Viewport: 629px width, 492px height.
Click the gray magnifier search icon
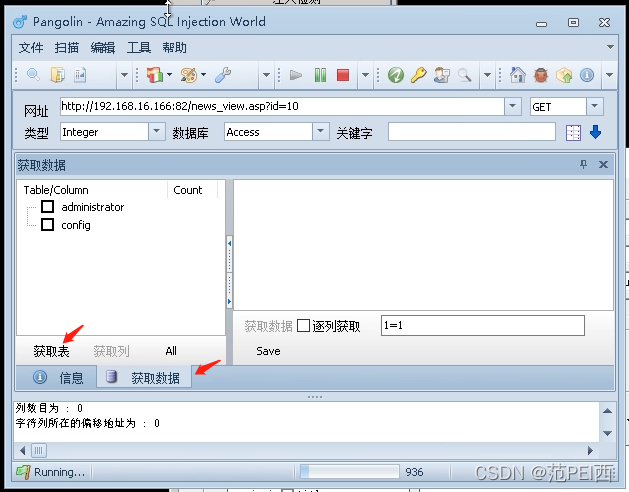pos(465,75)
